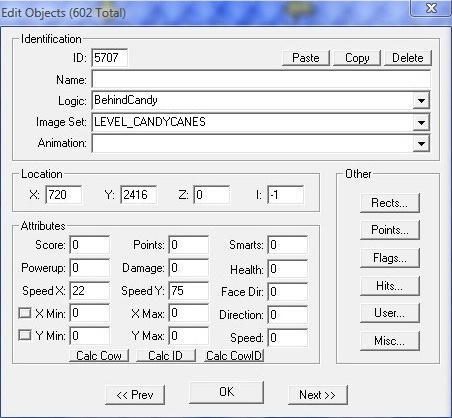
Task: Go to previous object with Prev
Action: tap(135, 395)
